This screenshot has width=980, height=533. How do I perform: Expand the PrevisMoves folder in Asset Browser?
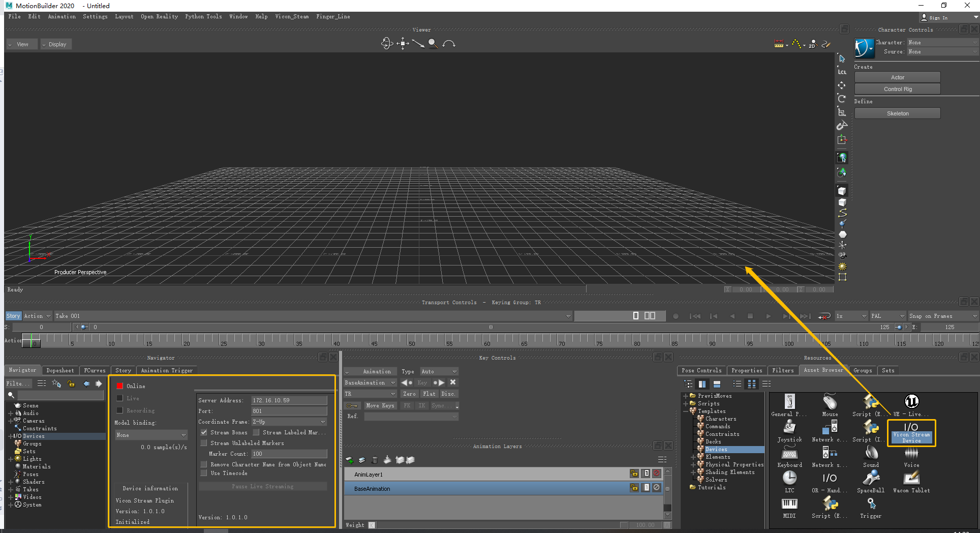pos(686,396)
